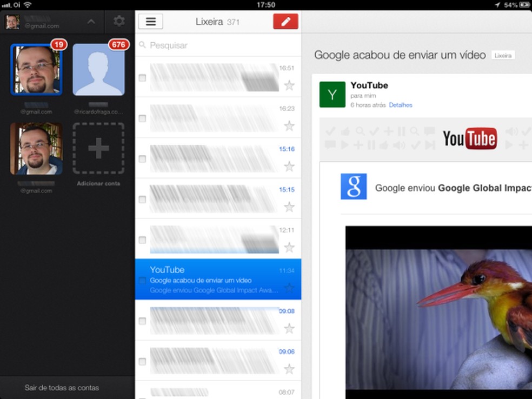Check the 16:23 email checkbox

pyautogui.click(x=143, y=118)
